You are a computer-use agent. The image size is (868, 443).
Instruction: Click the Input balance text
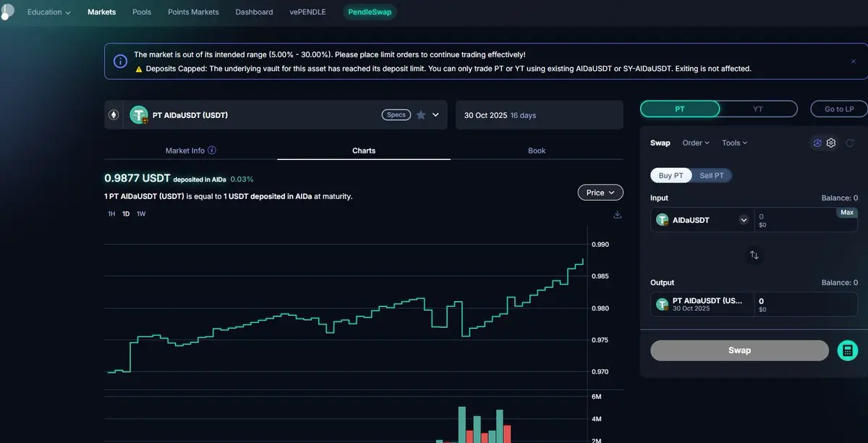840,198
